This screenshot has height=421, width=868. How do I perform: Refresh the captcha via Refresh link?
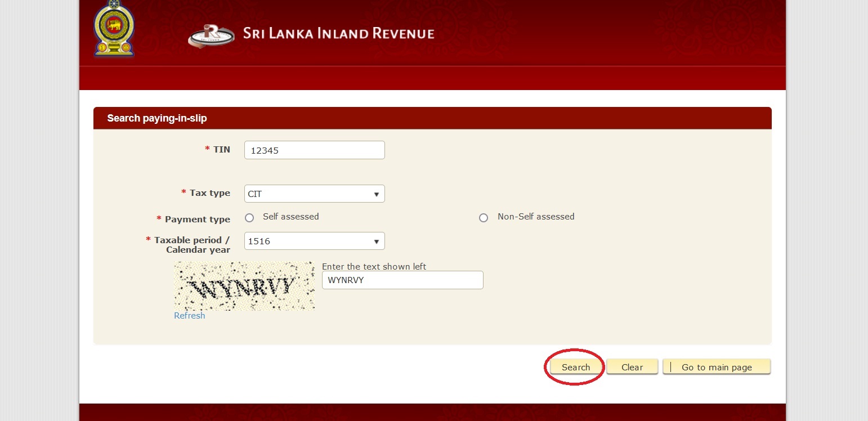click(x=189, y=316)
